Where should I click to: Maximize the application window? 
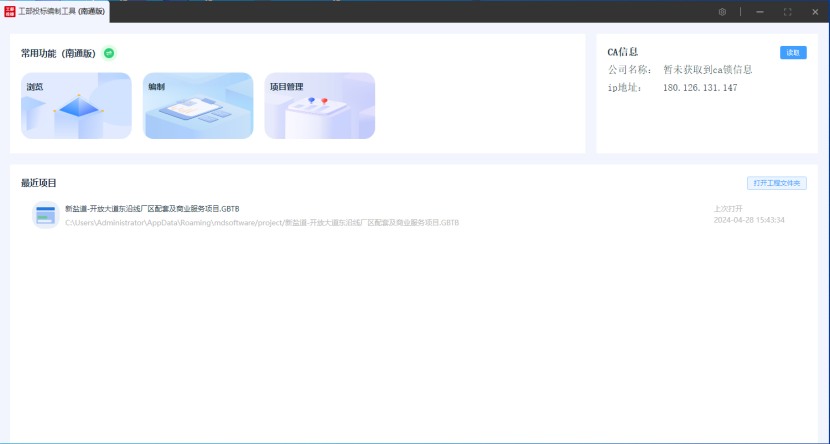click(x=788, y=12)
